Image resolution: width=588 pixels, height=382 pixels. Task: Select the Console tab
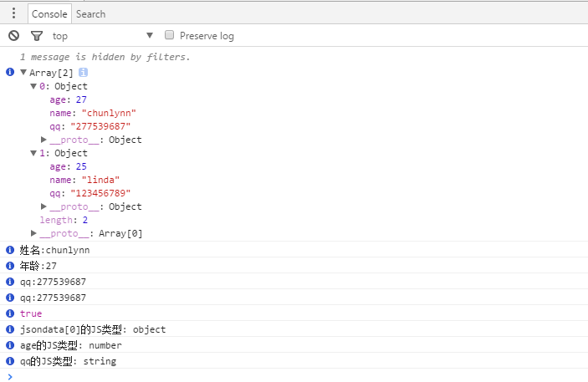pyautogui.click(x=49, y=13)
